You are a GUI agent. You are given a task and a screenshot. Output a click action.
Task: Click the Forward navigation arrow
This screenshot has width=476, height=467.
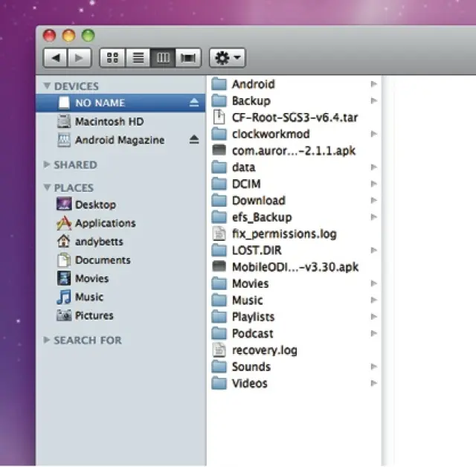point(79,58)
